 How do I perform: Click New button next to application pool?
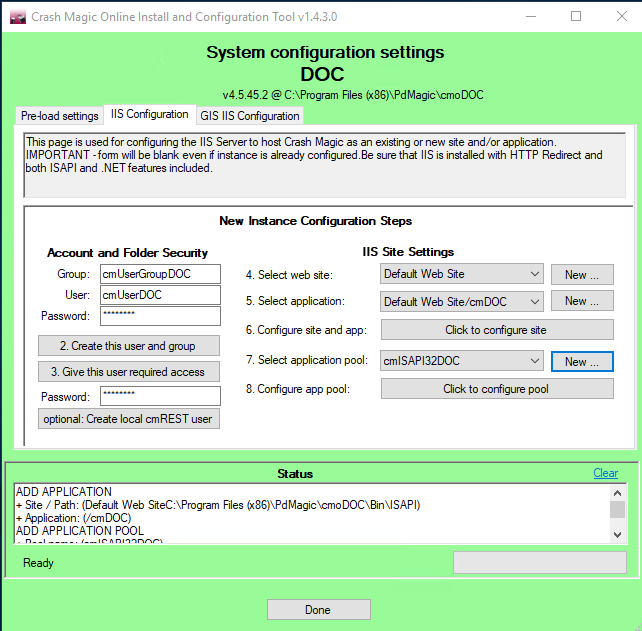581,361
